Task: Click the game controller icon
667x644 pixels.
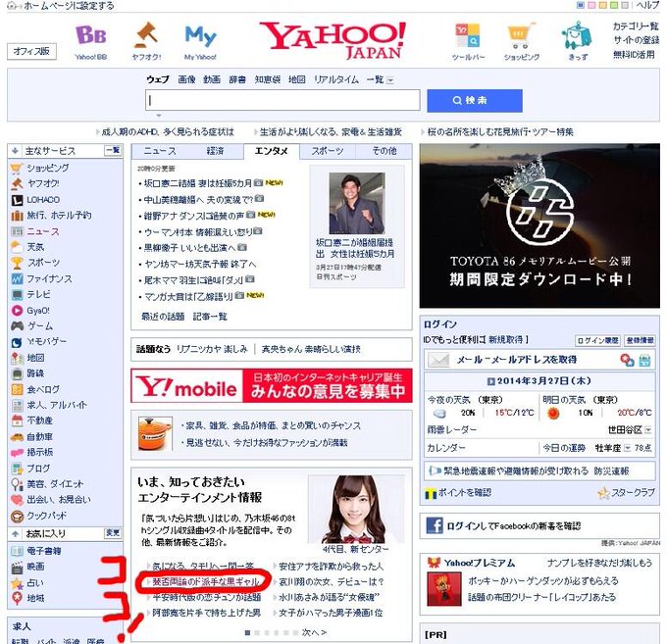Action: point(17,326)
